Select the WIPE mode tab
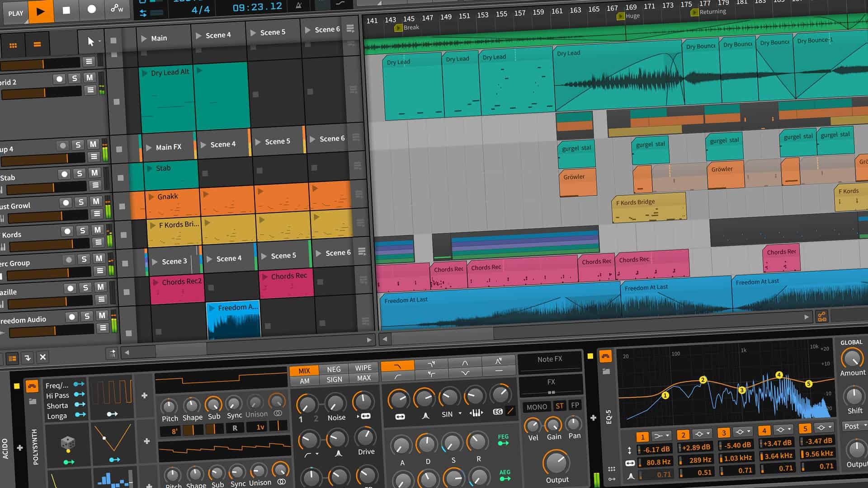The height and width of the screenshot is (488, 868). (x=363, y=368)
